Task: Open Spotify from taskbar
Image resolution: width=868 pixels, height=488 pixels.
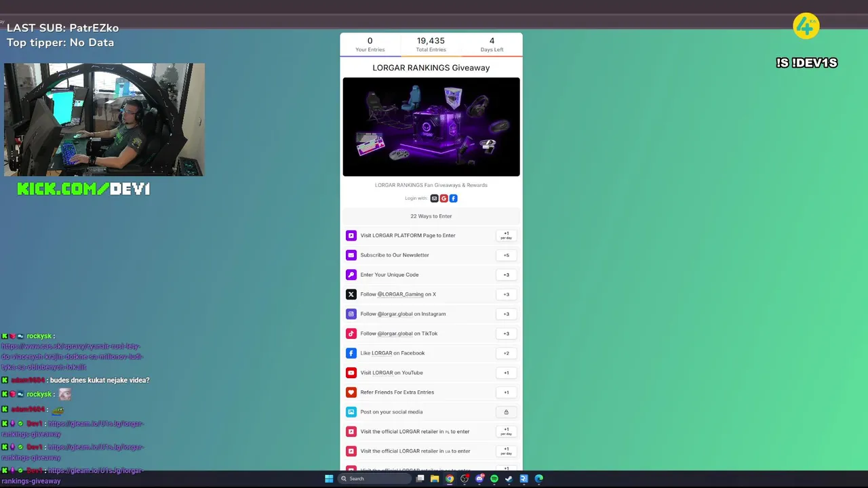Action: click(494, 479)
